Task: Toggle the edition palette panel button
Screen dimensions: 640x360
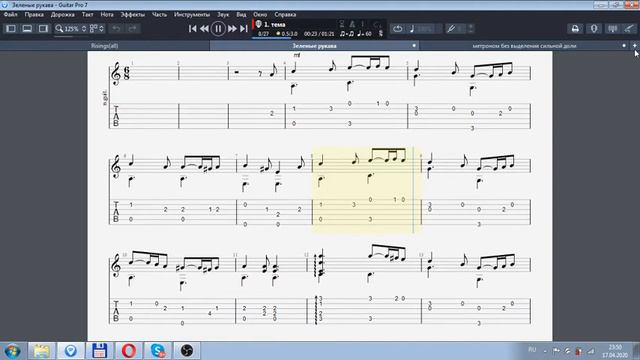Action: [x=11, y=29]
